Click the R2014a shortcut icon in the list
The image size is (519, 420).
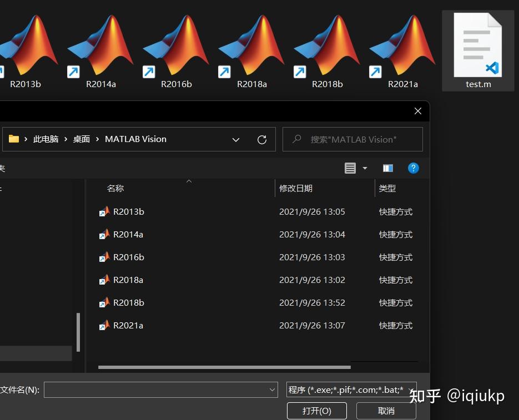104,234
